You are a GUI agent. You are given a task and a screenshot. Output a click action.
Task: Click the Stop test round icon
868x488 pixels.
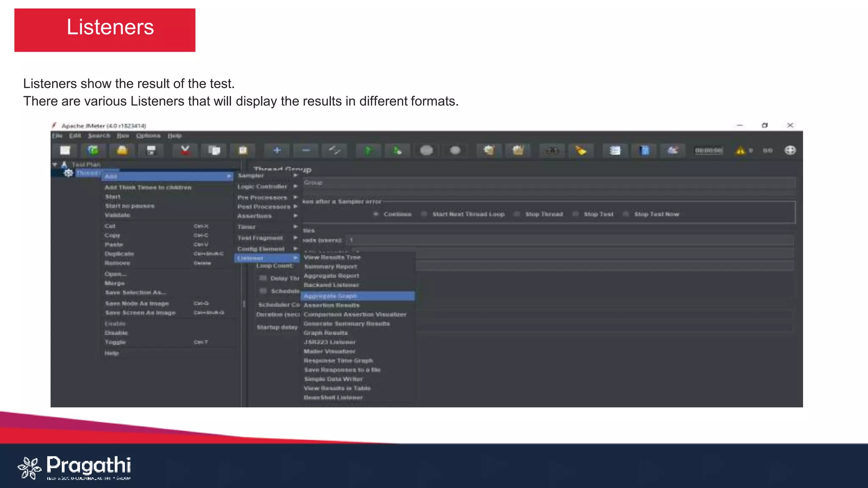[x=426, y=150]
